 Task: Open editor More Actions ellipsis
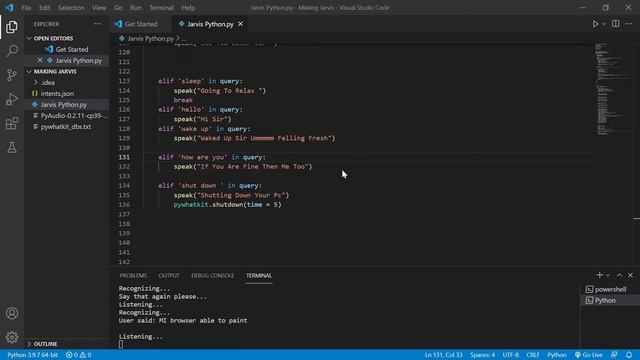(x=629, y=24)
